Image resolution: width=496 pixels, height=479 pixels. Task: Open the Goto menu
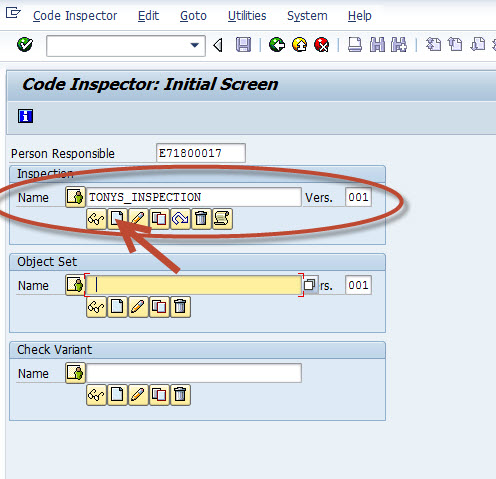(193, 16)
